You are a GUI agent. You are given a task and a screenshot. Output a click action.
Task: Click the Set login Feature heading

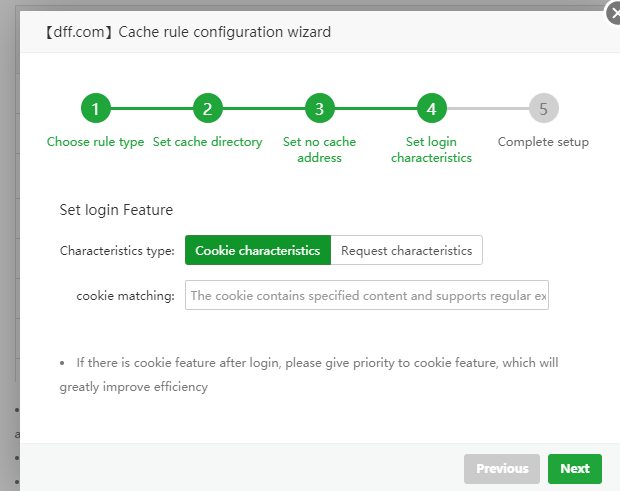[x=116, y=210]
